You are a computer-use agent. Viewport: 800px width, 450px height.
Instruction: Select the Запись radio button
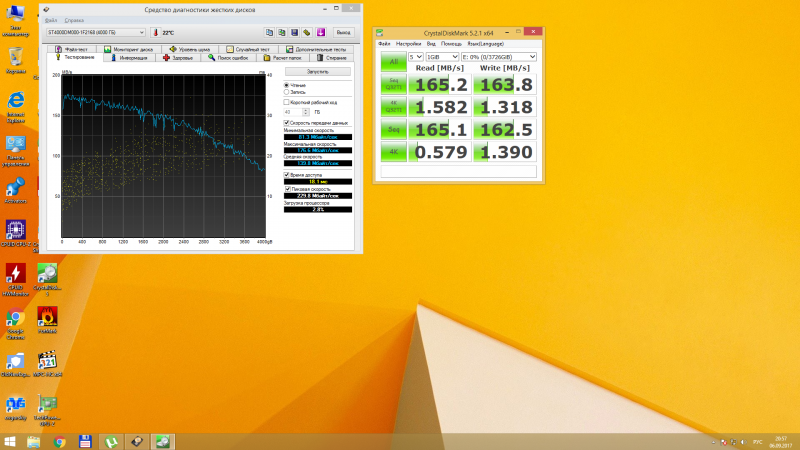(288, 92)
